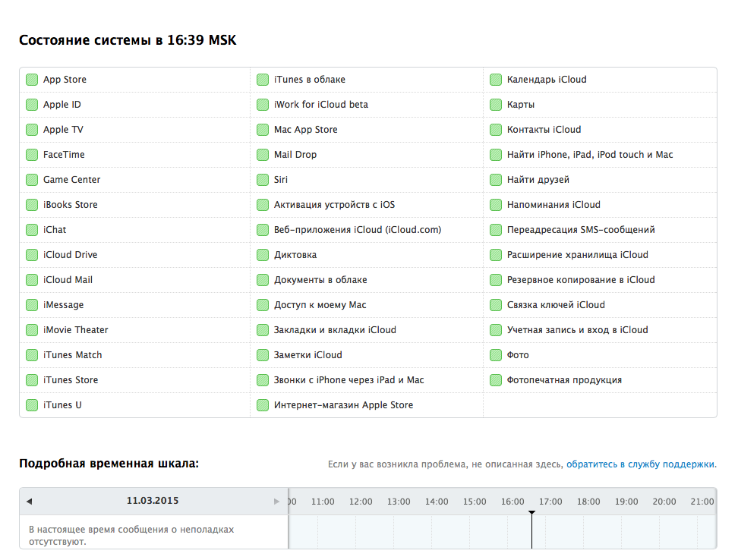This screenshot has width=738, height=560.
Task: Click the status icon beside Mac App Store
Action: pos(263,129)
